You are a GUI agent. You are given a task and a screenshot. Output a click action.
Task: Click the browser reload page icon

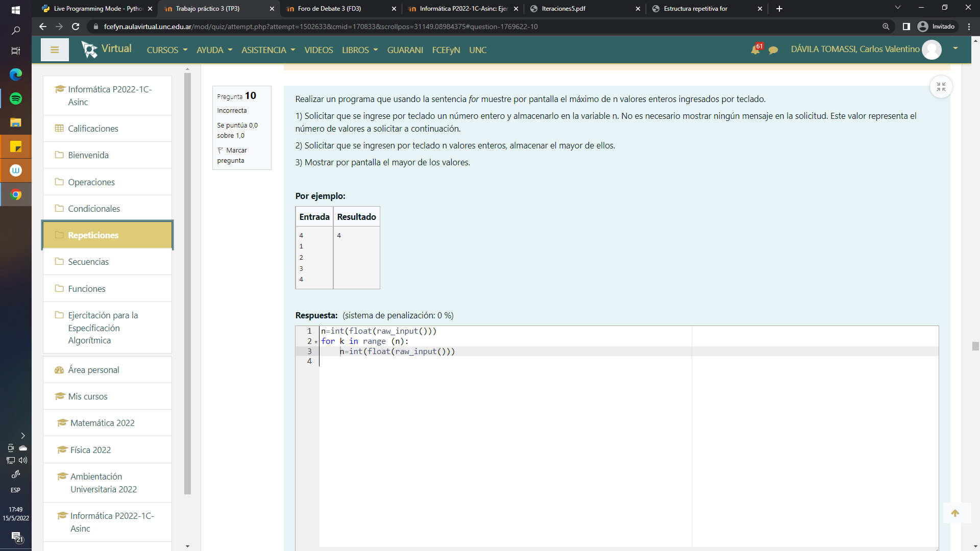(x=76, y=27)
